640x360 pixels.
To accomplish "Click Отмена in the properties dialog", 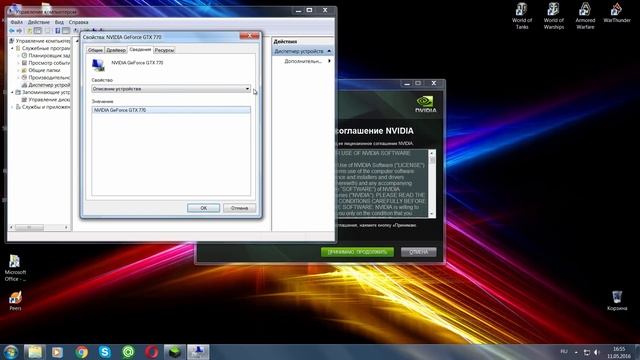I will 239,208.
